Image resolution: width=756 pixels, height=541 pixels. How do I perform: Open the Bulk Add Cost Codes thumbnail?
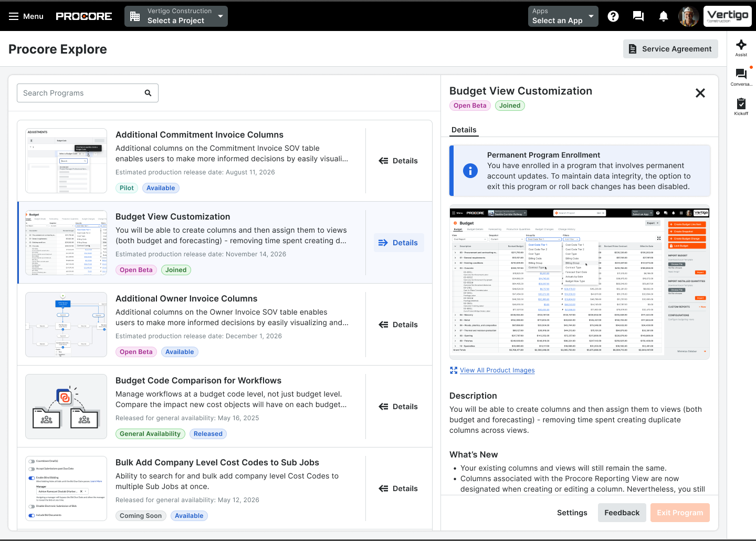point(66,488)
